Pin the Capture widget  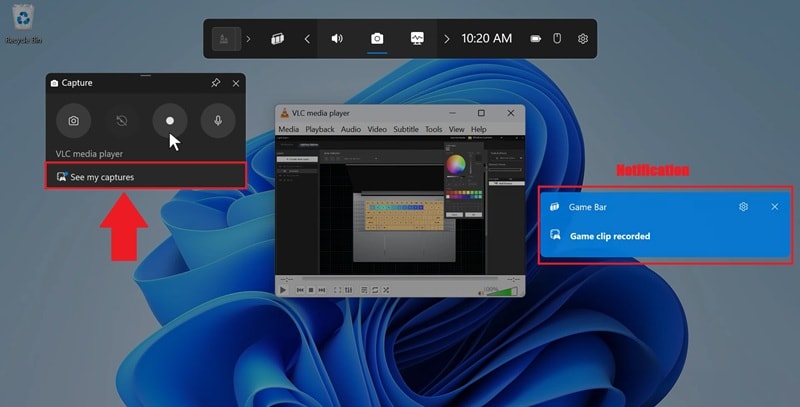[216, 83]
